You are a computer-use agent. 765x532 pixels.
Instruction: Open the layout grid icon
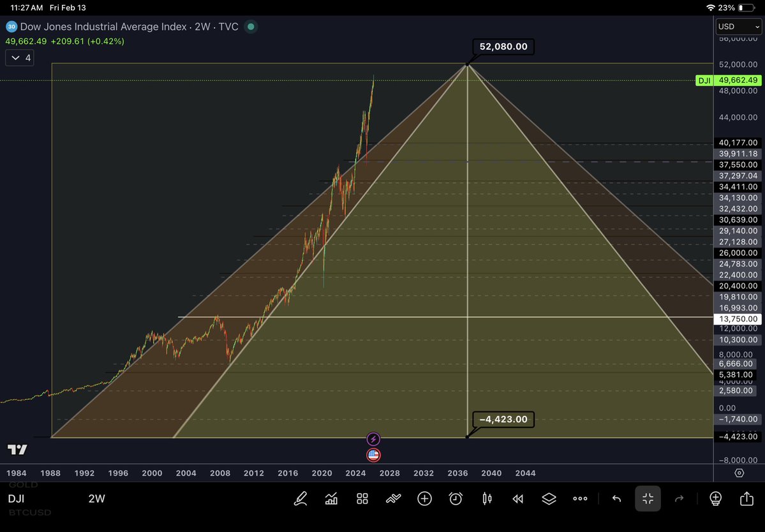pos(362,499)
